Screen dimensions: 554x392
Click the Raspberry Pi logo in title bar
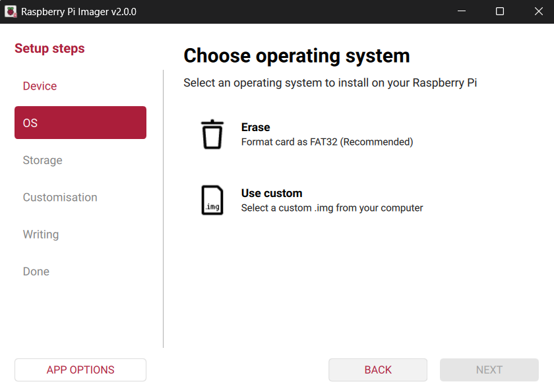(x=11, y=12)
